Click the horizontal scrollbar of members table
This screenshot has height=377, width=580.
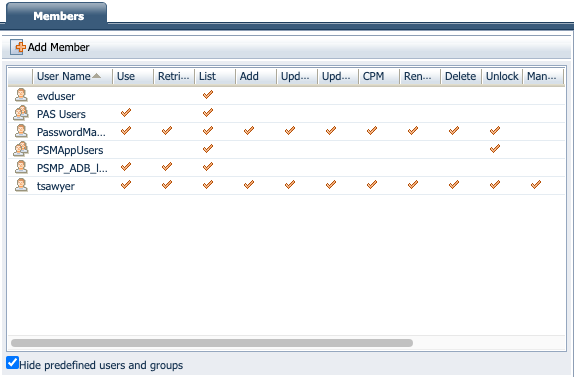pyautogui.click(x=212, y=343)
